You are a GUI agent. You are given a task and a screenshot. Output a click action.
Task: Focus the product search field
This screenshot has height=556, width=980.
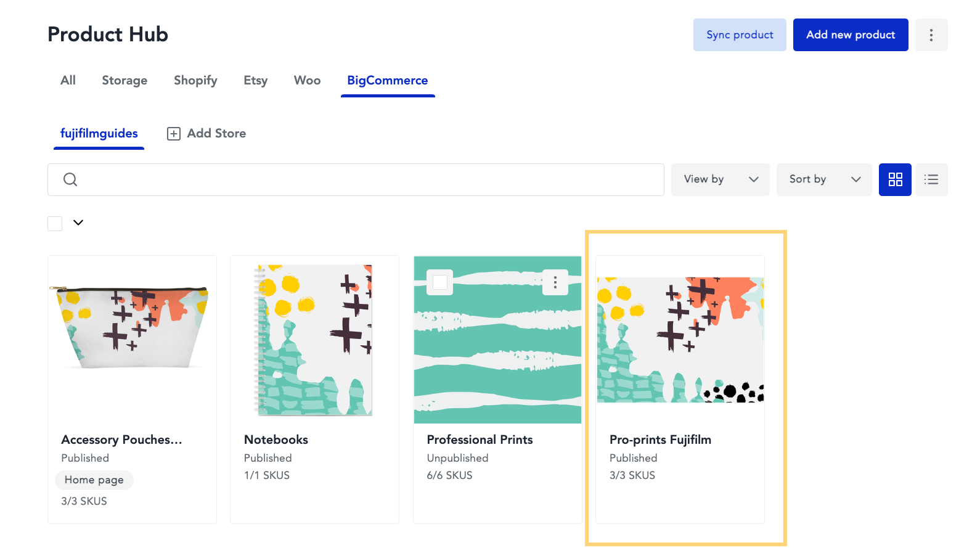click(x=356, y=179)
